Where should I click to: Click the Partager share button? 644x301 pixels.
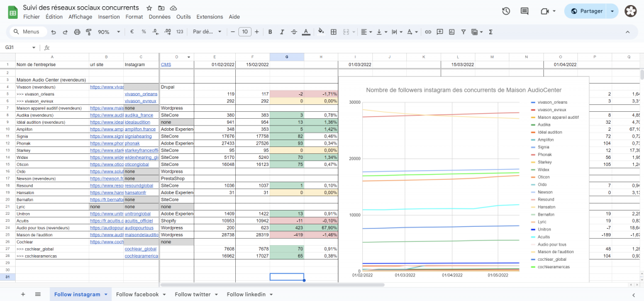point(586,11)
